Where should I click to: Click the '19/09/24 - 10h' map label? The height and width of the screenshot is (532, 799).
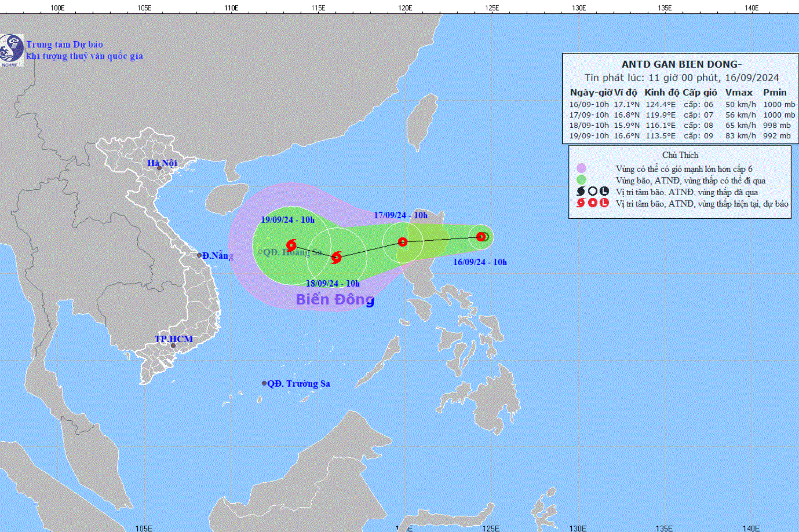click(x=287, y=220)
